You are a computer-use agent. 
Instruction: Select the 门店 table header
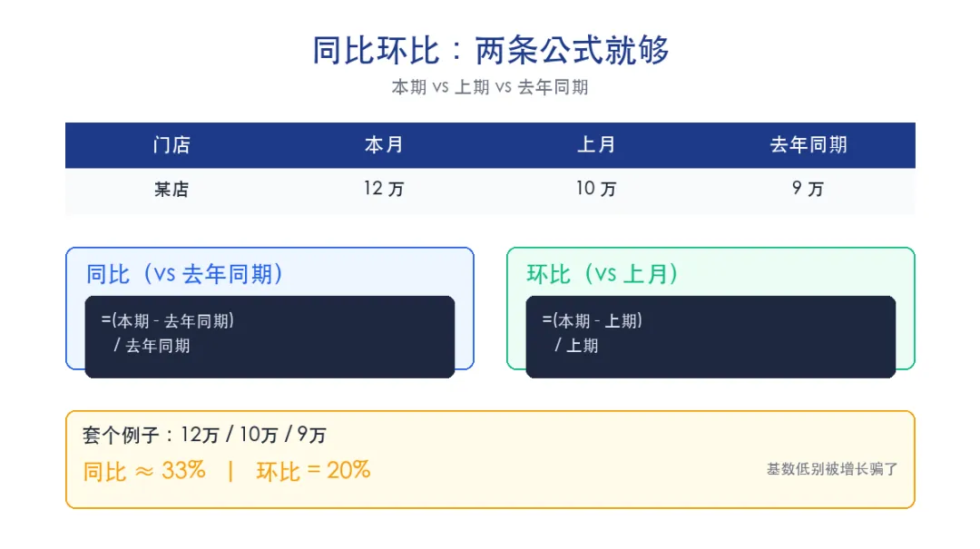pos(171,145)
